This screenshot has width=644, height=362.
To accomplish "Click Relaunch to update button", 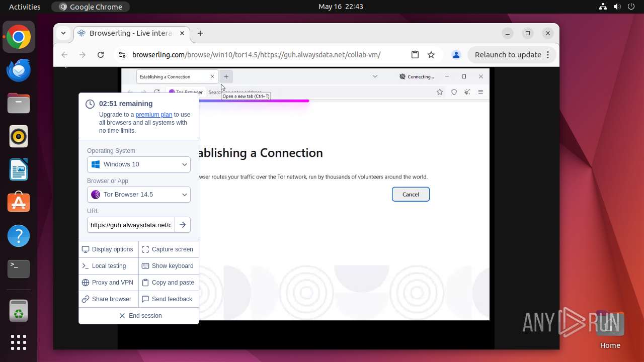I will coord(508,55).
